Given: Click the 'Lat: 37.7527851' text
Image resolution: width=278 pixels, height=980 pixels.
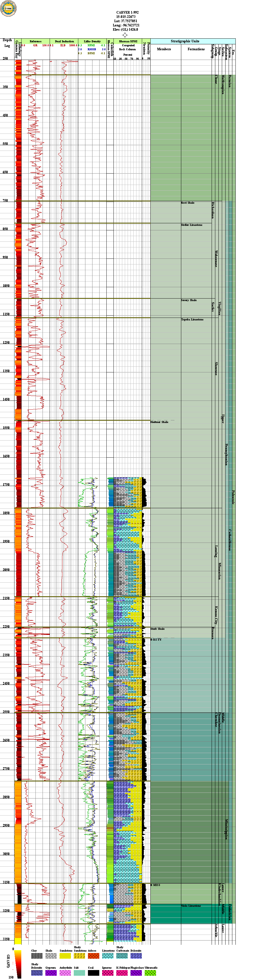Looking at the screenshot, I should click(x=126, y=21).
